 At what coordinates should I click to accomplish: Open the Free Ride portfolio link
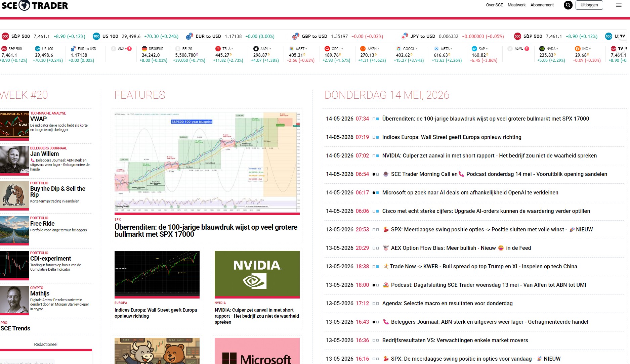[x=42, y=224]
